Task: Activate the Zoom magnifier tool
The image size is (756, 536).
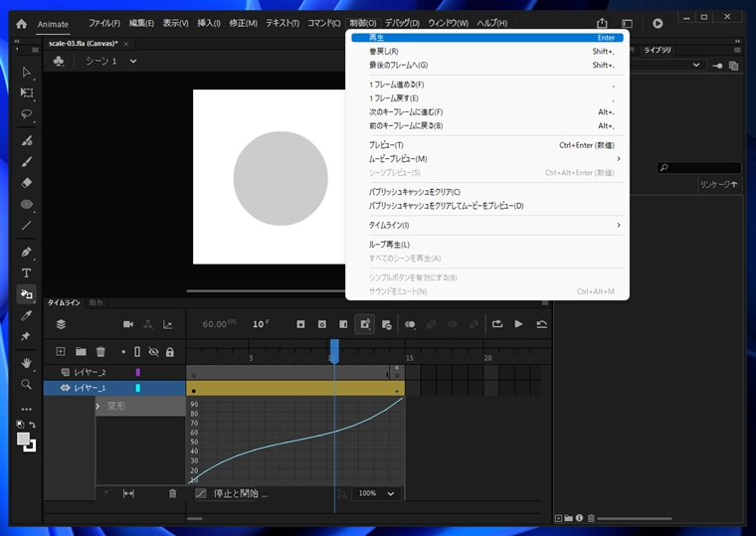Action: click(x=27, y=384)
